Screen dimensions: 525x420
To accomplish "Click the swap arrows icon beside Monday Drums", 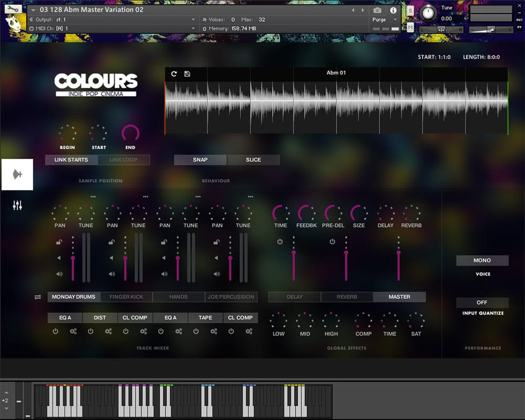I will coord(37,297).
